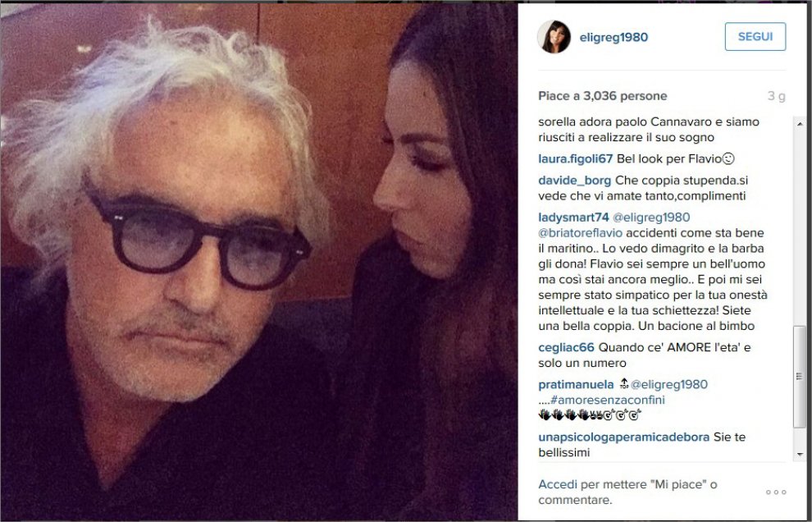Click the Accedi login link
Screen dimensions: 812x522
click(x=557, y=484)
